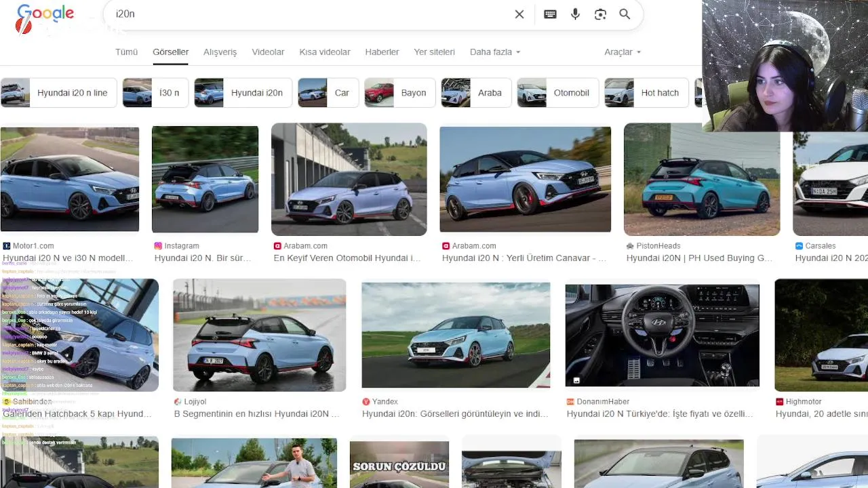Select the Hyundai i20 n line chip
Screen dimensions: 868x488
pos(59,93)
